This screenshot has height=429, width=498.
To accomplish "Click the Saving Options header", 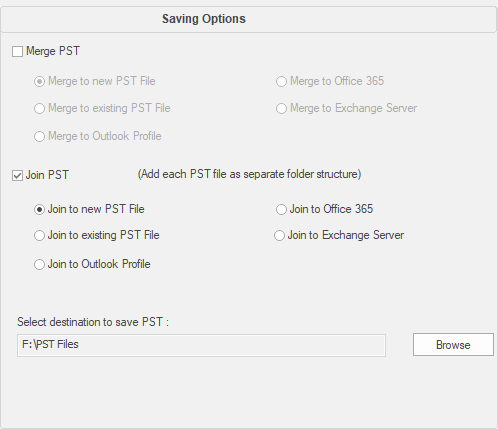I will (204, 19).
